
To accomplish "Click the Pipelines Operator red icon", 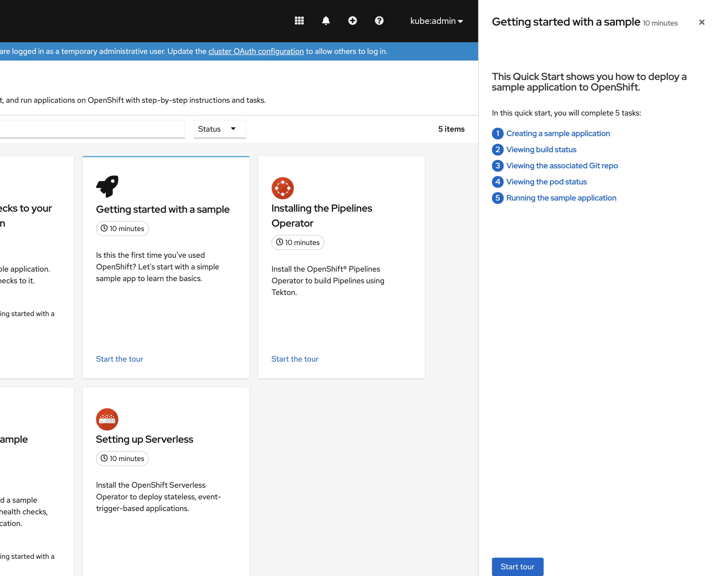I will click(283, 188).
